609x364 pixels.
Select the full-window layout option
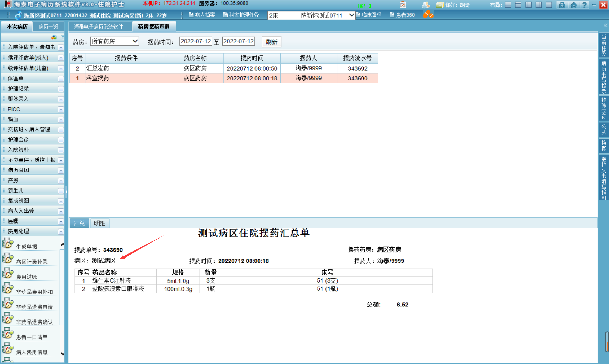549,5
